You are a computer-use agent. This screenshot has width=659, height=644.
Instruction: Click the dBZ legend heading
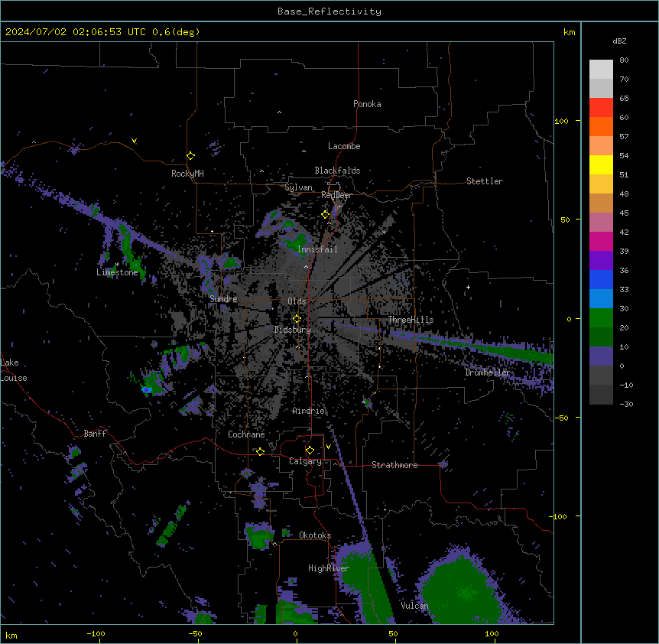tap(619, 41)
